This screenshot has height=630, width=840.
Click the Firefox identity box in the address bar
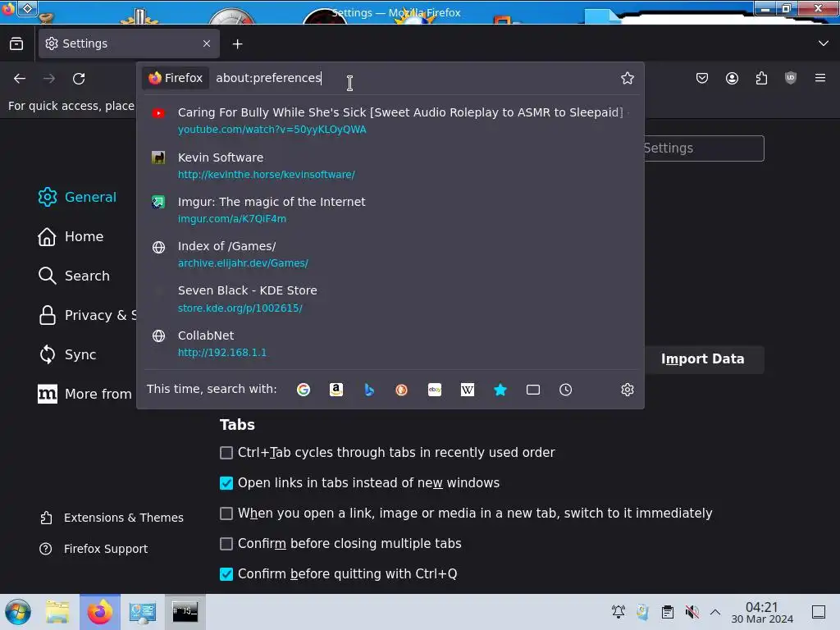point(176,78)
